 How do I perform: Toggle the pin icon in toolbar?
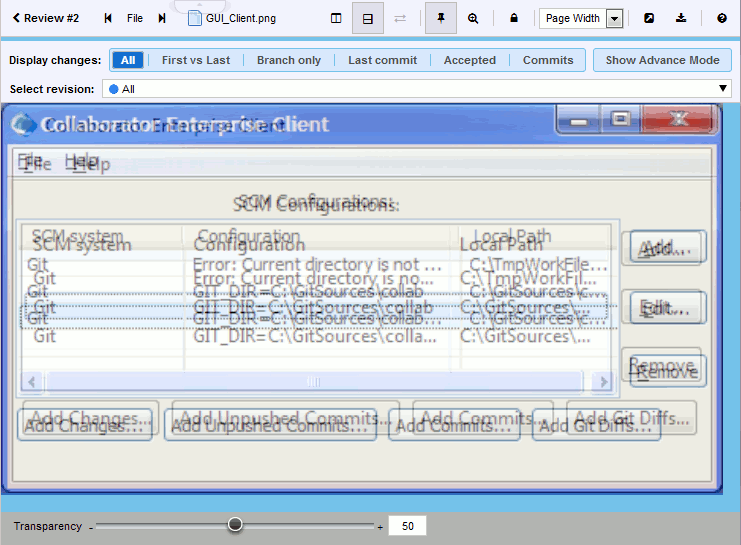(440, 18)
